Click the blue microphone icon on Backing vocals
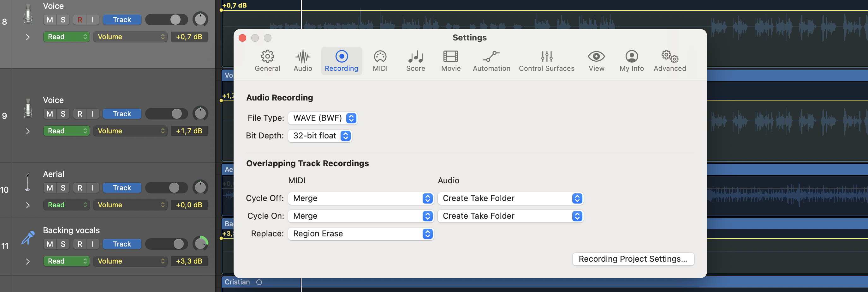This screenshot has height=292, width=868. [x=28, y=238]
